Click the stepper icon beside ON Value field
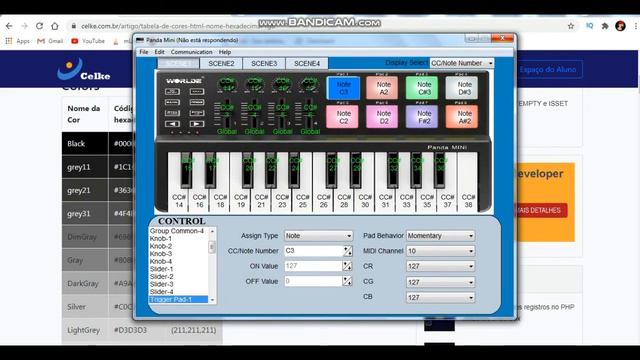640x360 pixels. coord(347,266)
